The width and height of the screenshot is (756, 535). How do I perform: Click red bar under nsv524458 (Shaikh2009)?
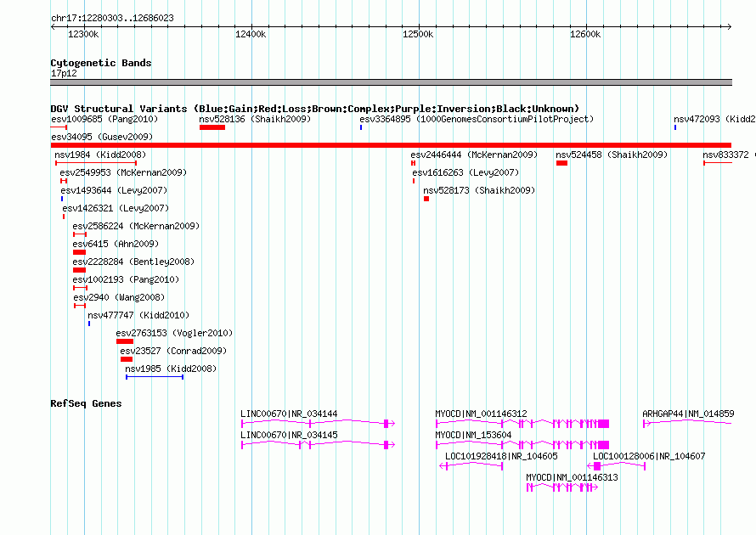coord(561,163)
